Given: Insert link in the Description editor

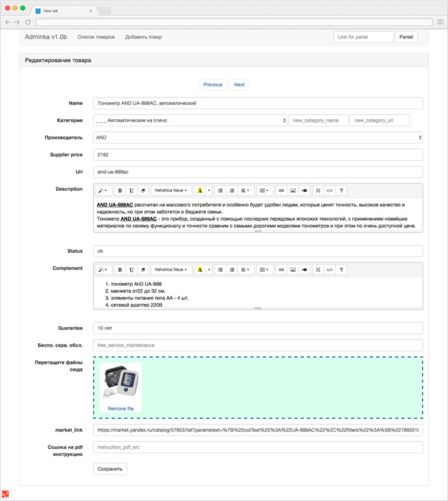Looking at the screenshot, I should (281, 190).
